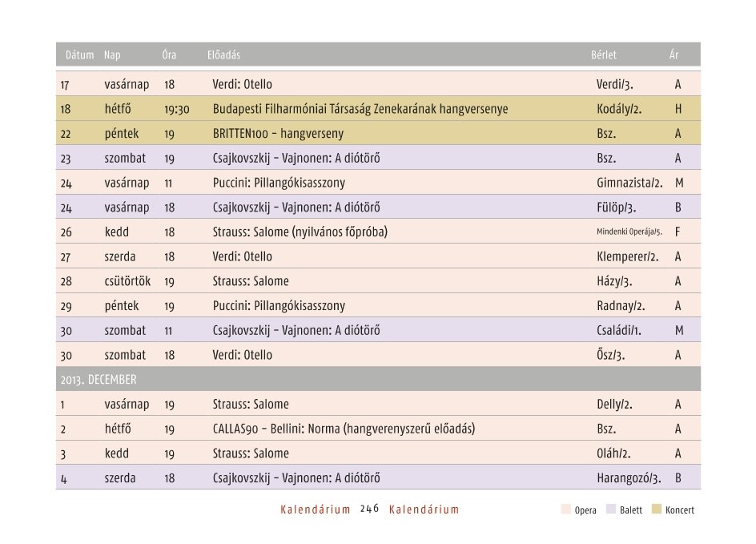Click the Delly/2. subscription cell
Screen dimensions: 756x544
614,404
